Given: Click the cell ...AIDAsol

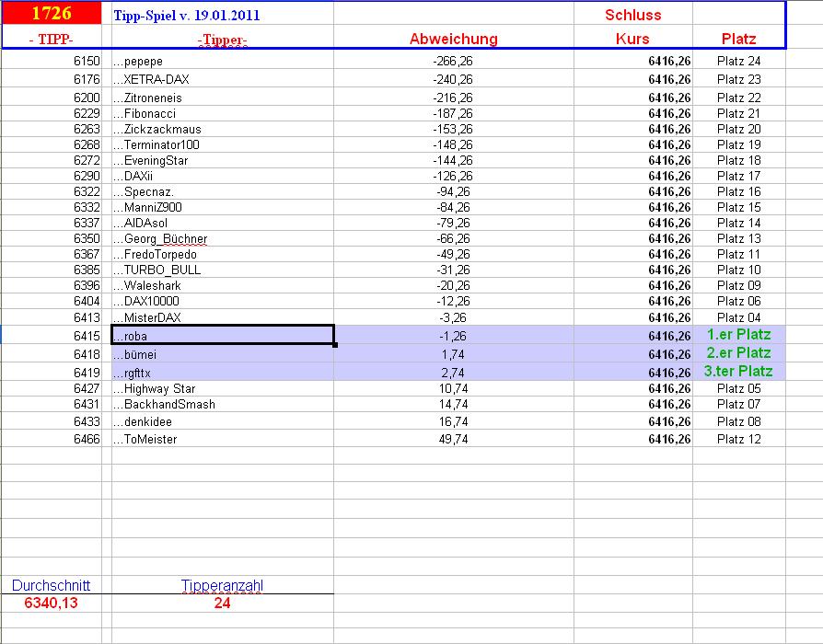Looking at the screenshot, I should tap(223, 223).
